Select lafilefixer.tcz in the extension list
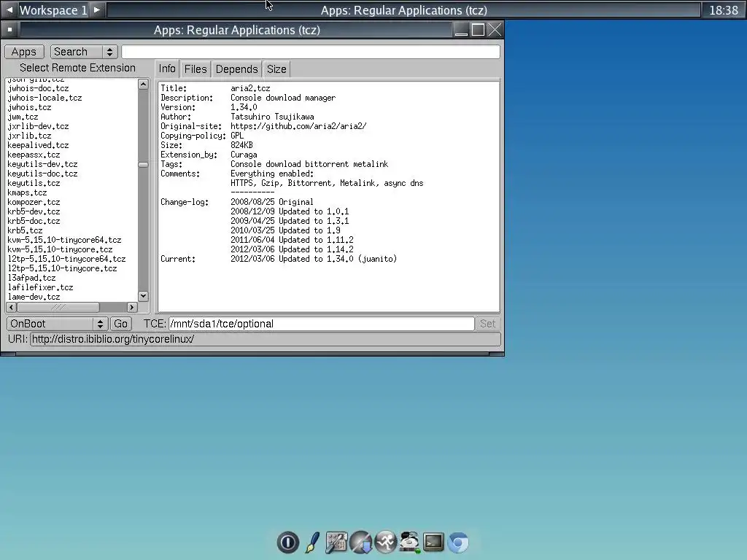747x560 pixels. 41,287
